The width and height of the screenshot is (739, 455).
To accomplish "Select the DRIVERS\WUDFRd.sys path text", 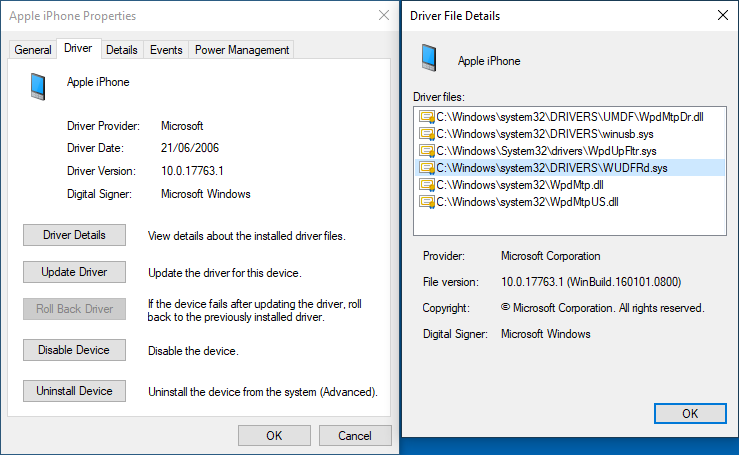I will (552, 168).
